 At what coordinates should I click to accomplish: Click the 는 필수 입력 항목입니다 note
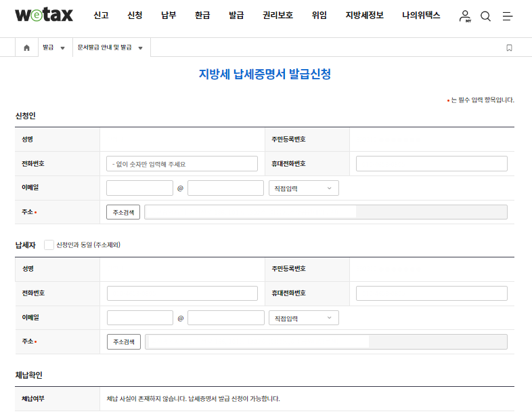483,100
